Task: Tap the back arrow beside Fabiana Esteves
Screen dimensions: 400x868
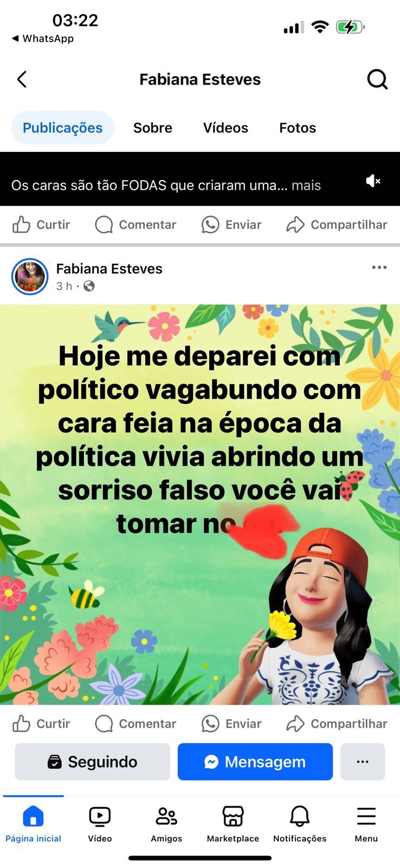Action: 22,79
